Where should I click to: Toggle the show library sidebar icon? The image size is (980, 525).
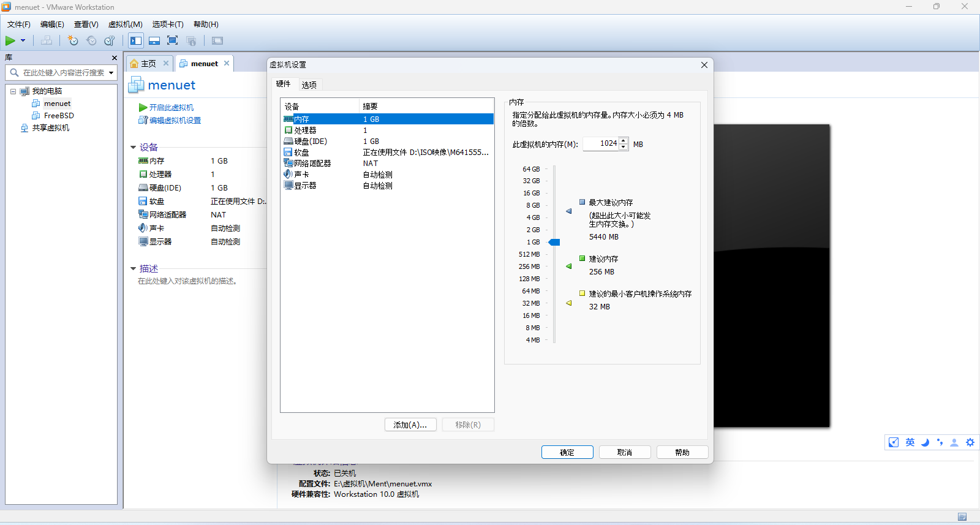[136, 40]
